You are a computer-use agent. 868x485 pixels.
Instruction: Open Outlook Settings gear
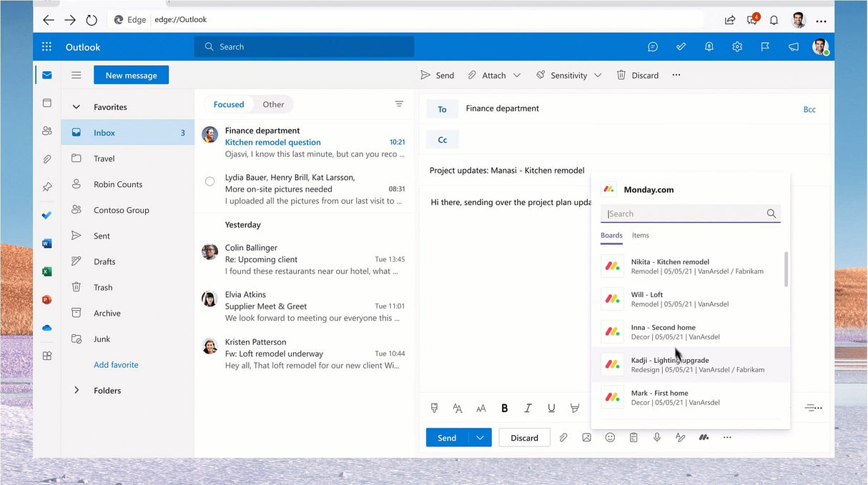coord(737,46)
